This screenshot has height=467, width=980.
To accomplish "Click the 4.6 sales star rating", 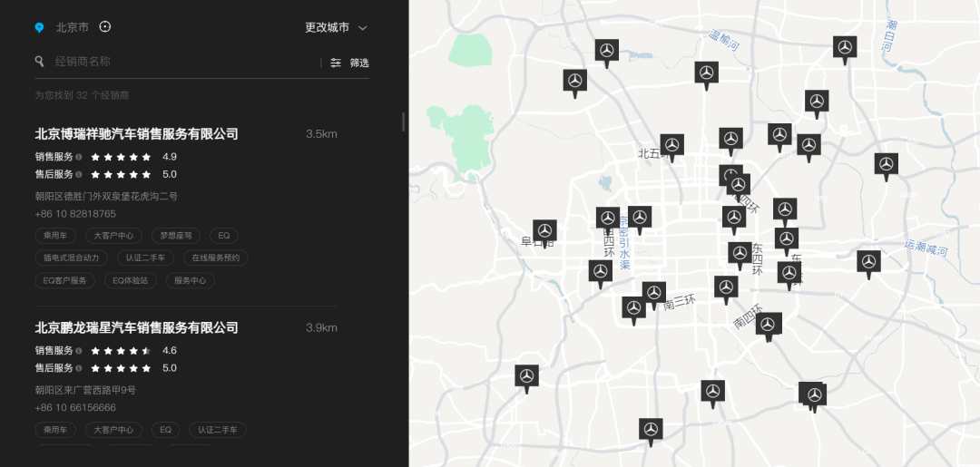I will [x=121, y=351].
